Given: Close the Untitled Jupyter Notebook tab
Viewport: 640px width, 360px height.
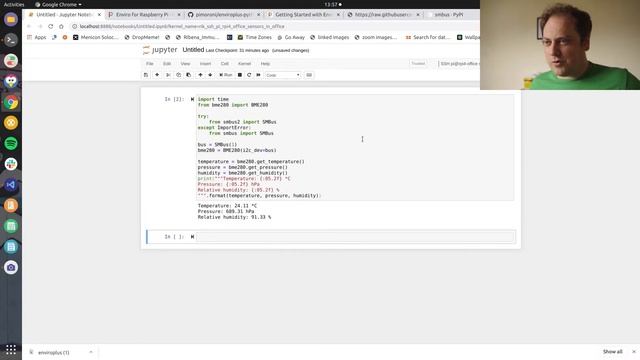Looking at the screenshot, I should (99, 15).
